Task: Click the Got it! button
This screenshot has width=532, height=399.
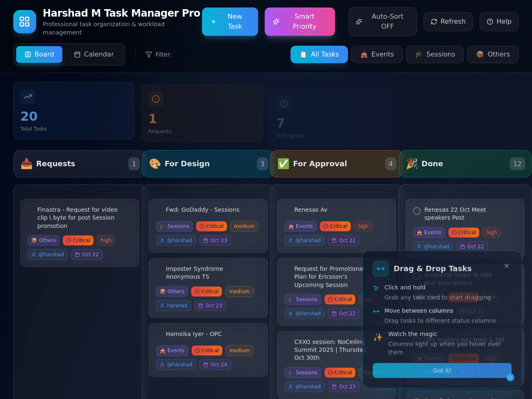Action: (442, 370)
